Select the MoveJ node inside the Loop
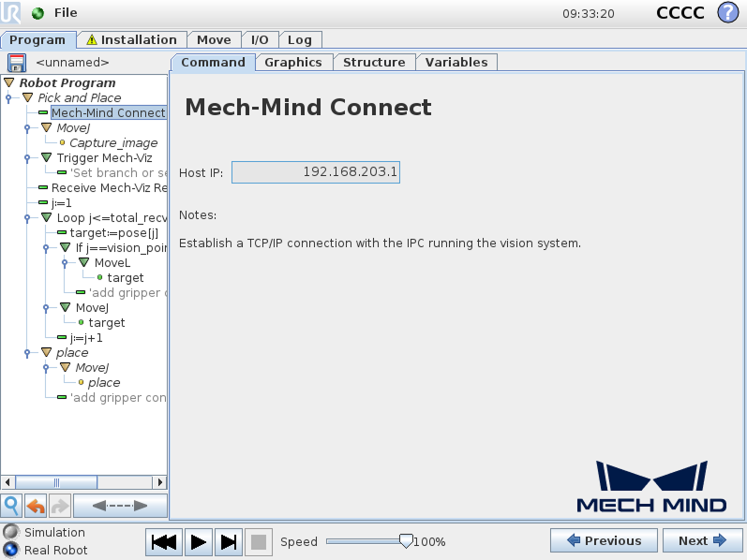This screenshot has height=560, width=747. click(92, 307)
